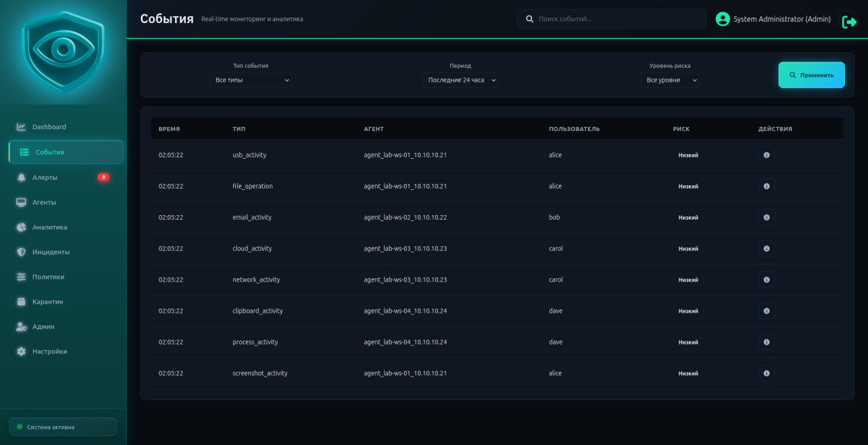Click the logout icon in header
Viewport: 868px width, 445px height.
pos(849,22)
